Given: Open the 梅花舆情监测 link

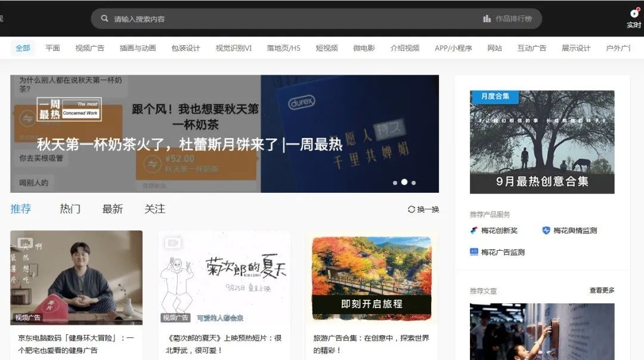Looking at the screenshot, I should 575,230.
